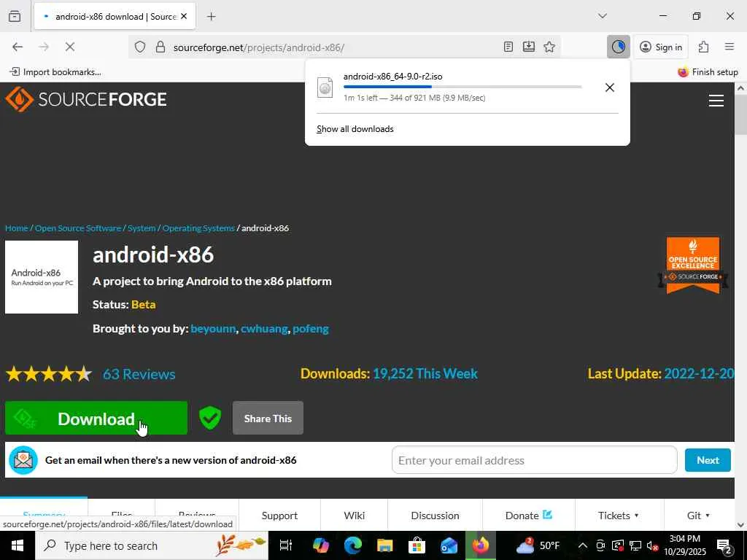Open Microsoft Store from taskbar
Screen dimensions: 747x560
[x=417, y=545]
